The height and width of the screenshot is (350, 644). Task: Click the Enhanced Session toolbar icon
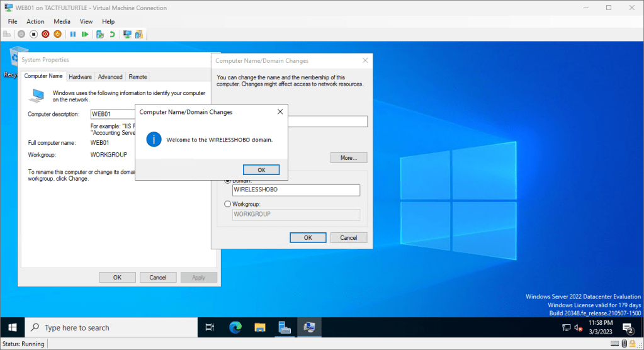(x=127, y=34)
